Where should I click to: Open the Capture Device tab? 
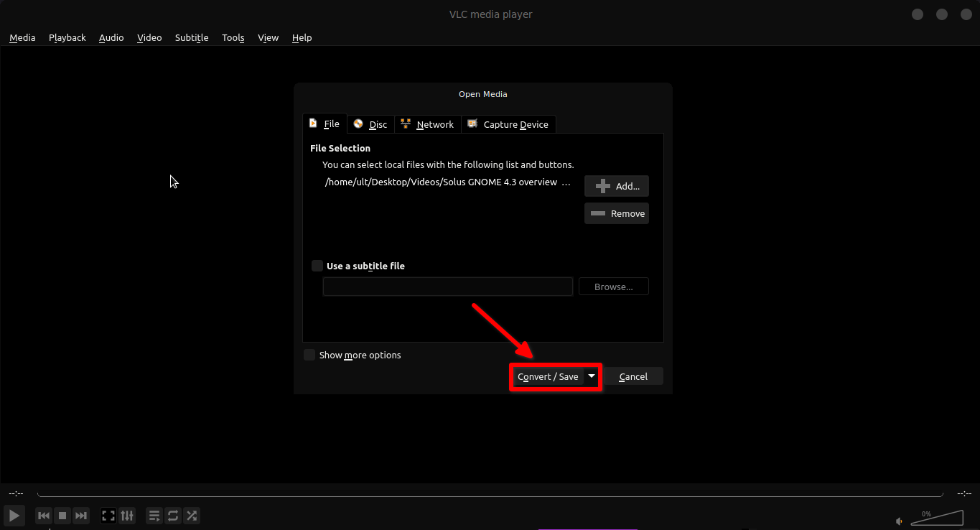coord(508,124)
